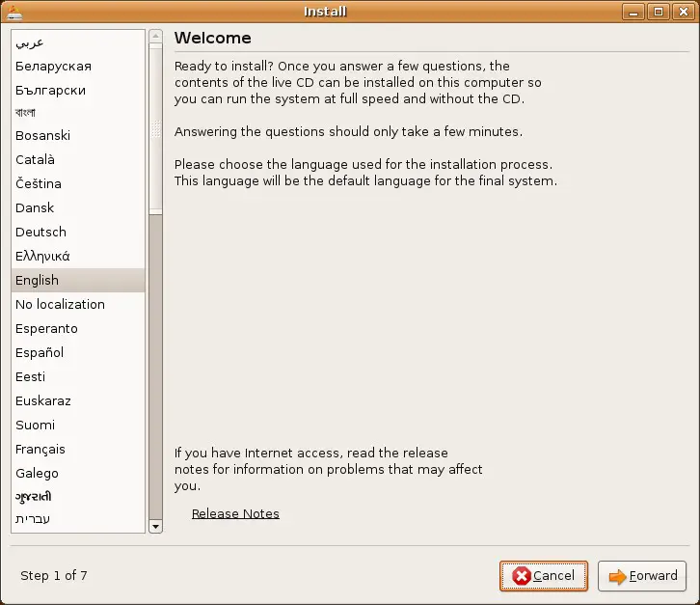Open the Release Notes link
This screenshot has width=700, height=605.
pos(235,513)
